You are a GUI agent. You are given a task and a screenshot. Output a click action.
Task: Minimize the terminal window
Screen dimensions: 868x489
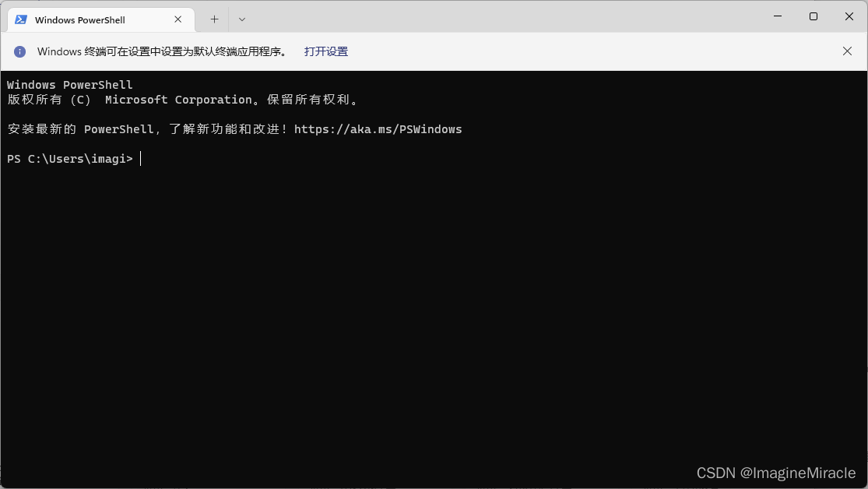[777, 16]
